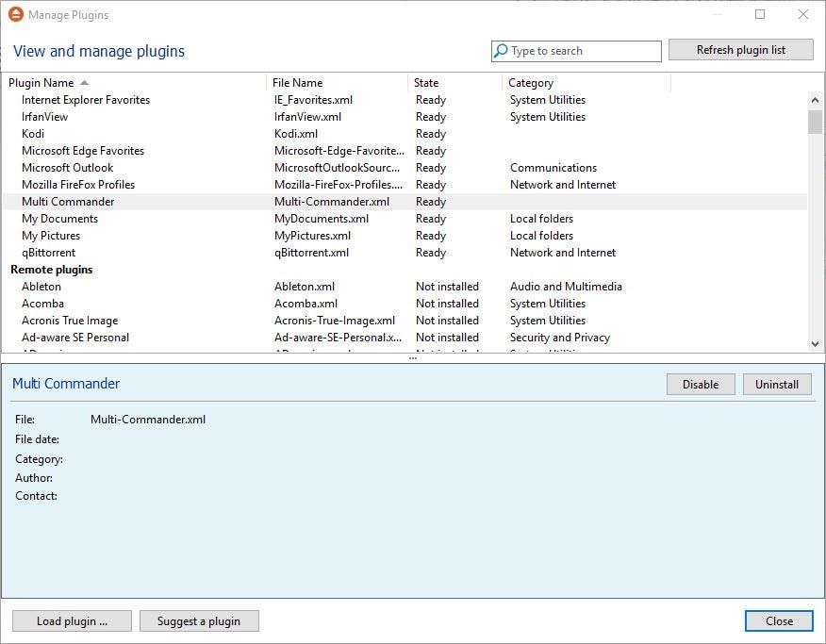Click Acomba.xml file name cell

click(306, 304)
